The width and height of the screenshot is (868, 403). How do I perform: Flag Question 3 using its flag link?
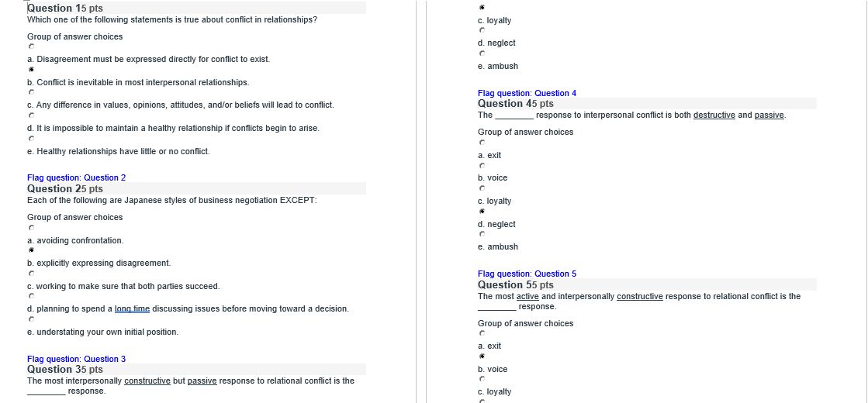pos(76,359)
